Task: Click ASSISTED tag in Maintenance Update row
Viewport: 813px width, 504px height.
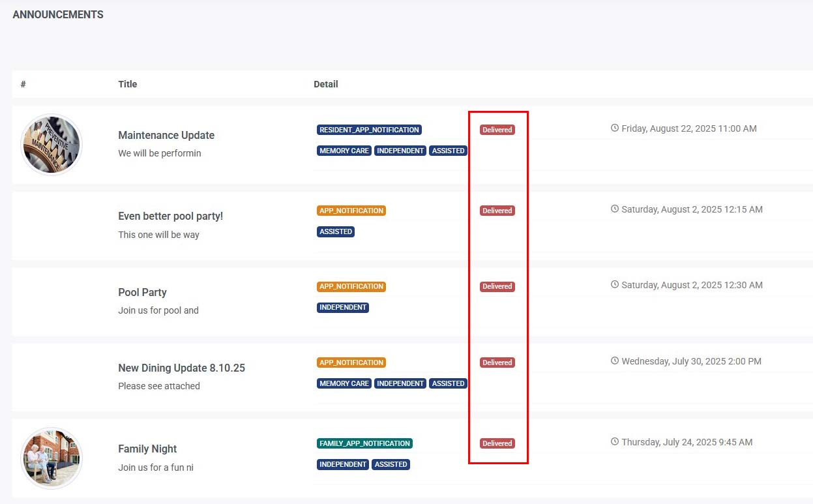Action: 449,151
